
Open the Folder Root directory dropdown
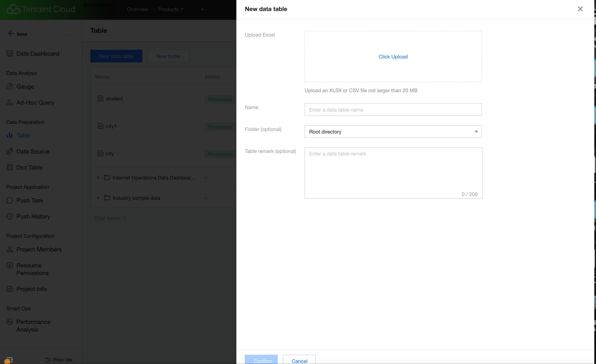(393, 132)
